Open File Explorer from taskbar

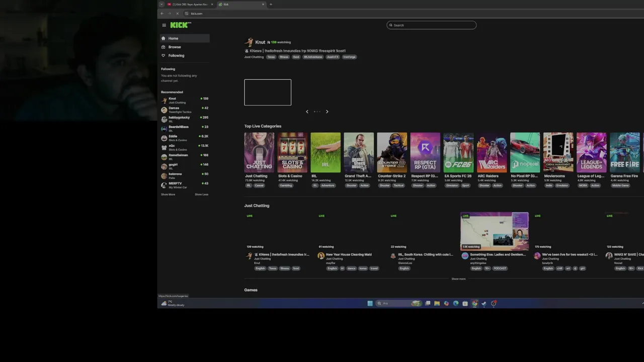coord(437,303)
